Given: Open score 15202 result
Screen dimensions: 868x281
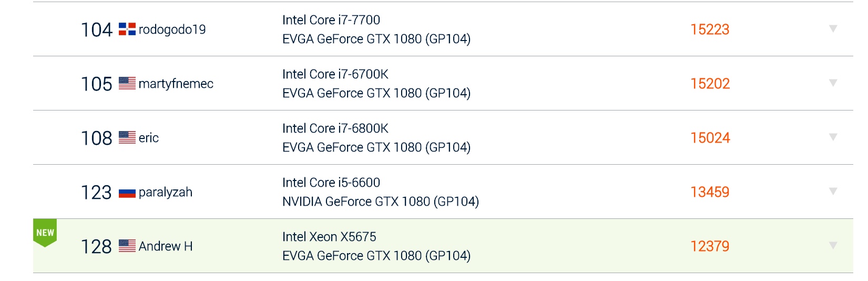Looking at the screenshot, I should point(710,84).
